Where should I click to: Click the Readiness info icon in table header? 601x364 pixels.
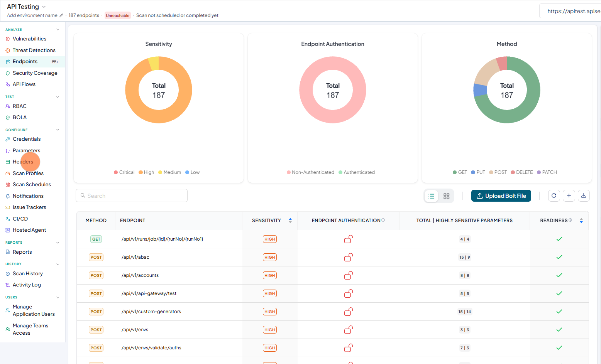point(570,220)
